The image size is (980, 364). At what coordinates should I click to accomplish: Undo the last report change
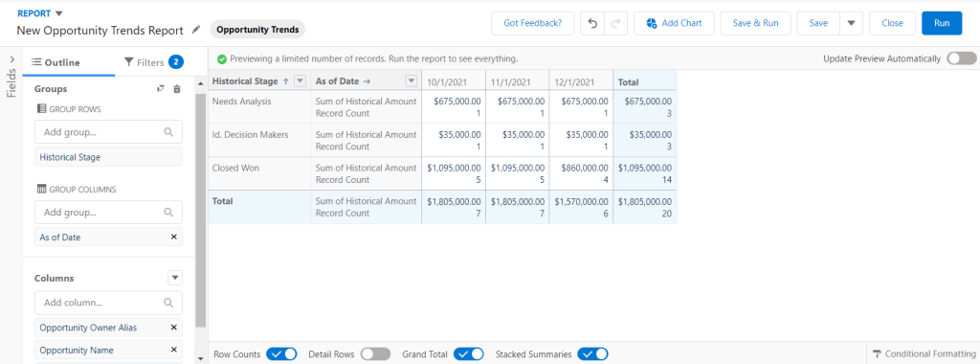(x=592, y=23)
